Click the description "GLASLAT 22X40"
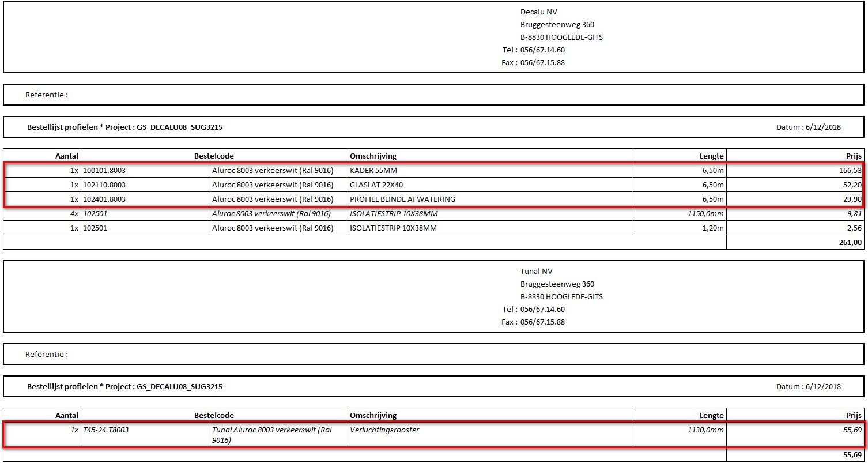 378,185
